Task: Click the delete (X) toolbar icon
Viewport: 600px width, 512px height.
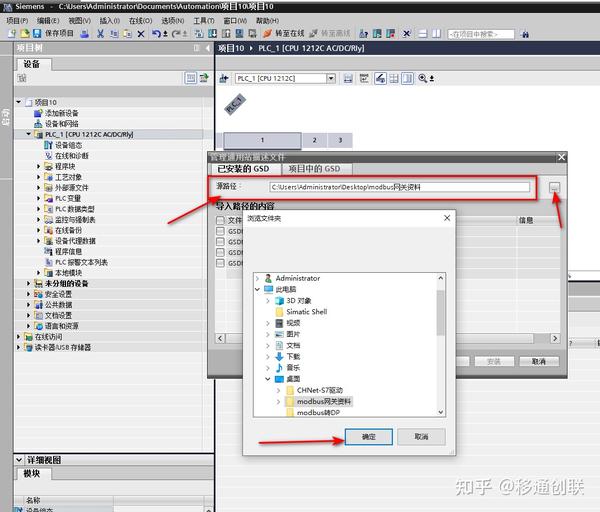Action: click(x=141, y=34)
